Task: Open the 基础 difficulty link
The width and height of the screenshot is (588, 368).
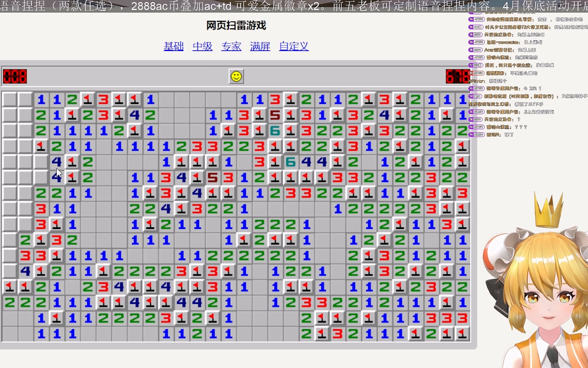Action: point(174,46)
